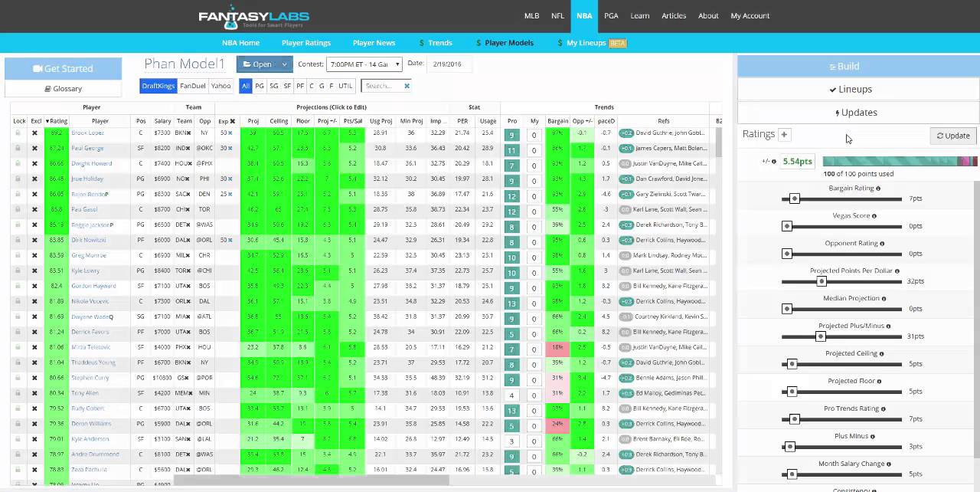Go to the Player Ratings tab

(x=306, y=43)
